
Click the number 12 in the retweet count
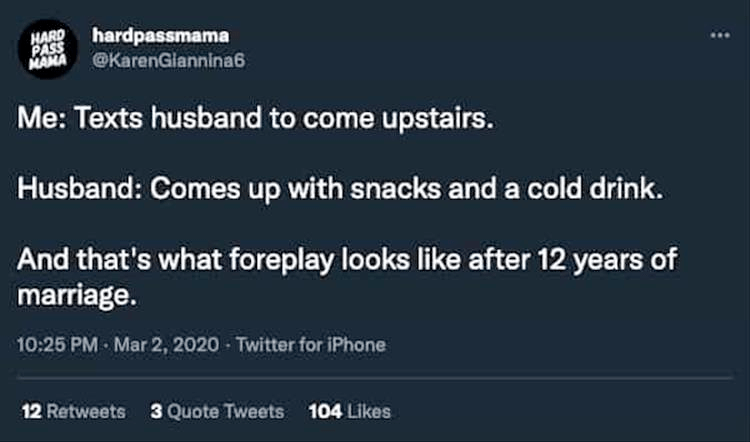(x=29, y=411)
